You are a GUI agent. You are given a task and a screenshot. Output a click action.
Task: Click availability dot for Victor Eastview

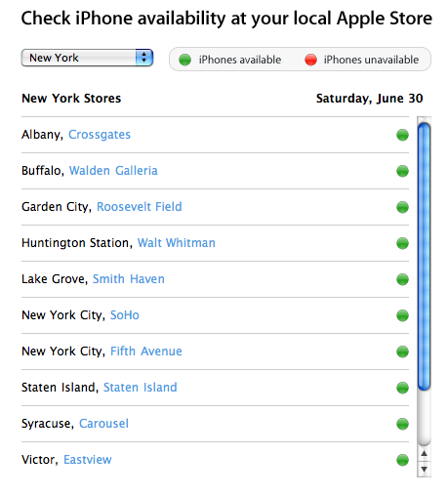click(402, 460)
